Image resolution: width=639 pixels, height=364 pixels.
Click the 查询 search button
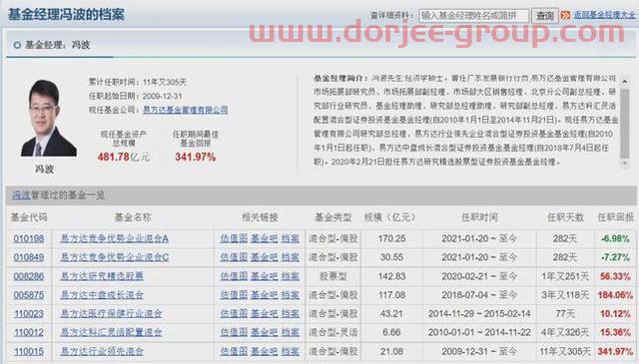pyautogui.click(x=545, y=16)
